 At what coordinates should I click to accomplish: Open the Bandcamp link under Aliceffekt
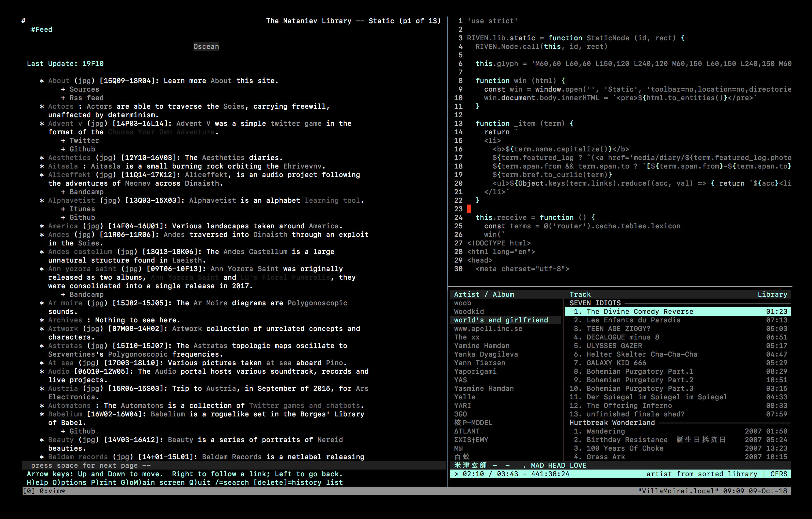click(87, 191)
